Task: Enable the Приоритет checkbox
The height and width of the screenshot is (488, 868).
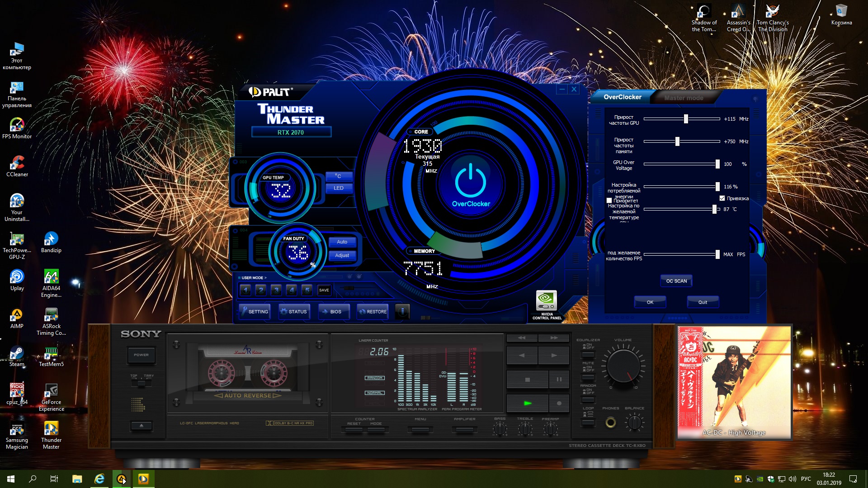Action: [609, 201]
